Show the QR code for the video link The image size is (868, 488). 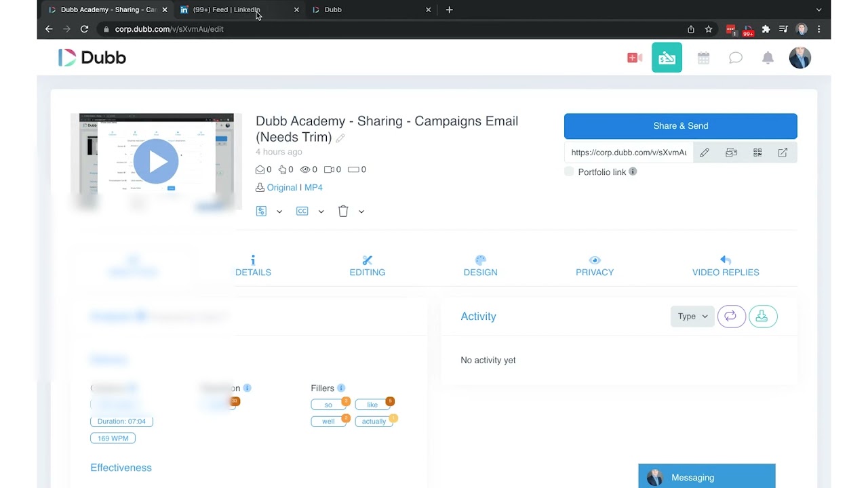(757, 152)
